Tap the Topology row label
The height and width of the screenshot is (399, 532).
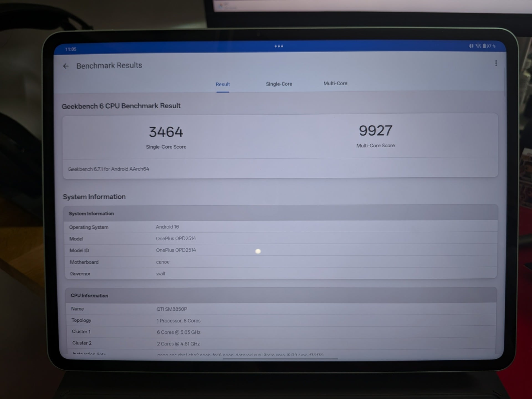click(81, 320)
